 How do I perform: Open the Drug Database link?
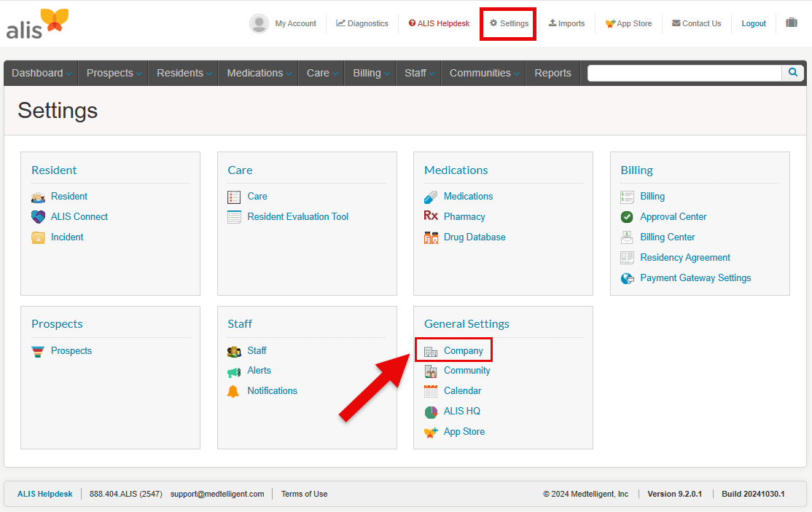coord(475,237)
